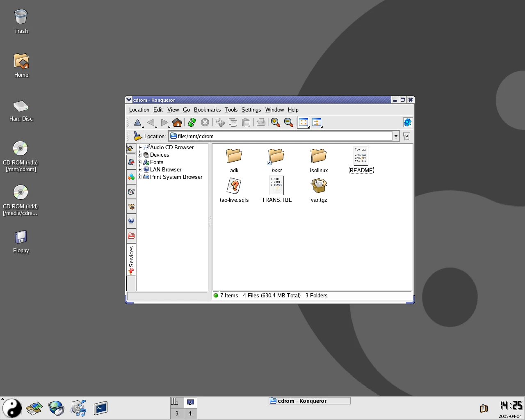The width and height of the screenshot is (525, 420).
Task: Clear location bar with broom icon
Action: coord(138,136)
